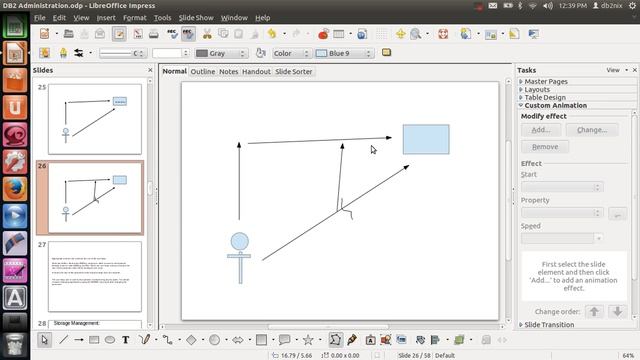Pick the Line Ends with Arrow tool

(x=79, y=340)
